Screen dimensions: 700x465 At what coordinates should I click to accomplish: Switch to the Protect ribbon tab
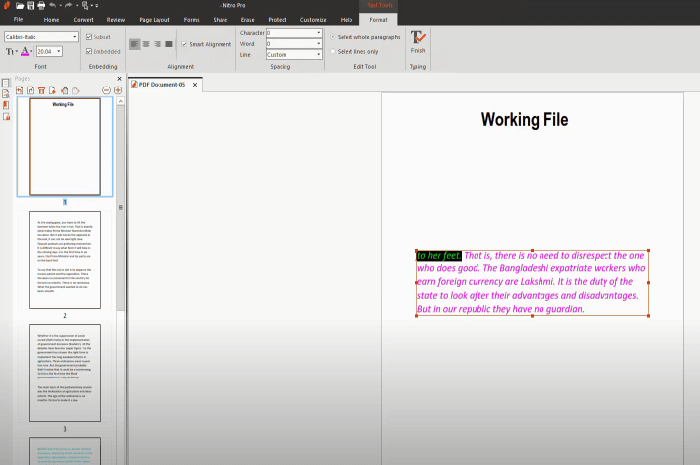pyautogui.click(x=277, y=19)
